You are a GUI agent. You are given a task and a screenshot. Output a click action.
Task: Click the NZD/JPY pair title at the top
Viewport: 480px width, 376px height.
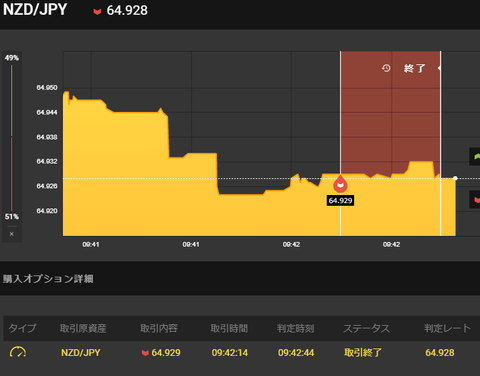[35, 10]
